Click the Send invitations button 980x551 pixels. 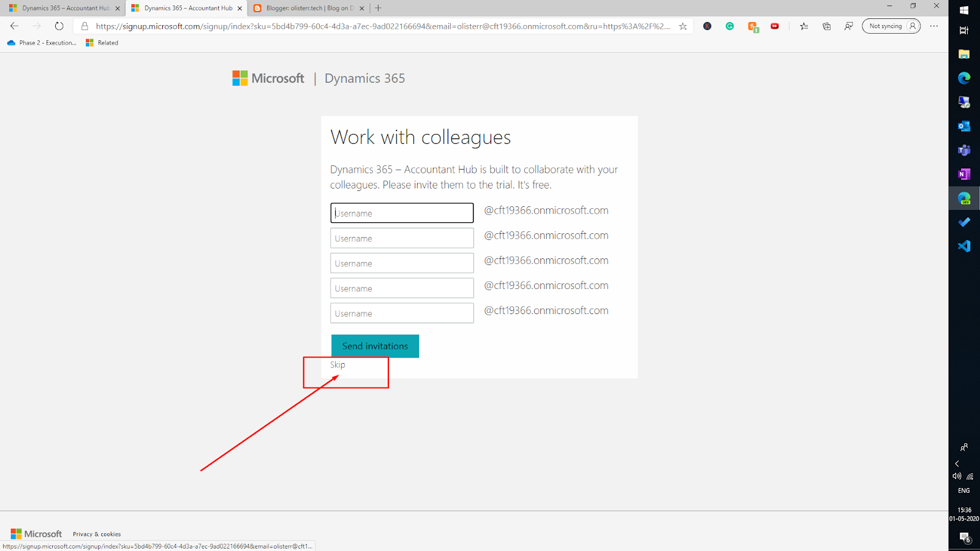pos(375,346)
